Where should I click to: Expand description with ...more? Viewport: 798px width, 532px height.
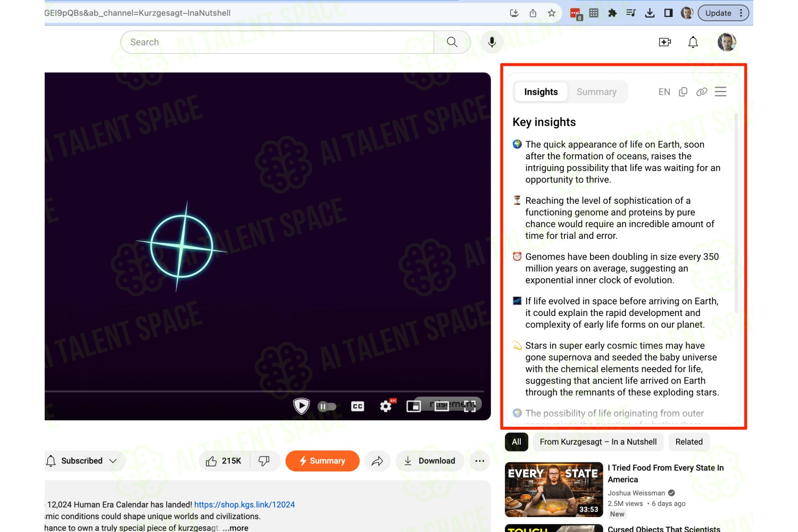click(x=235, y=528)
